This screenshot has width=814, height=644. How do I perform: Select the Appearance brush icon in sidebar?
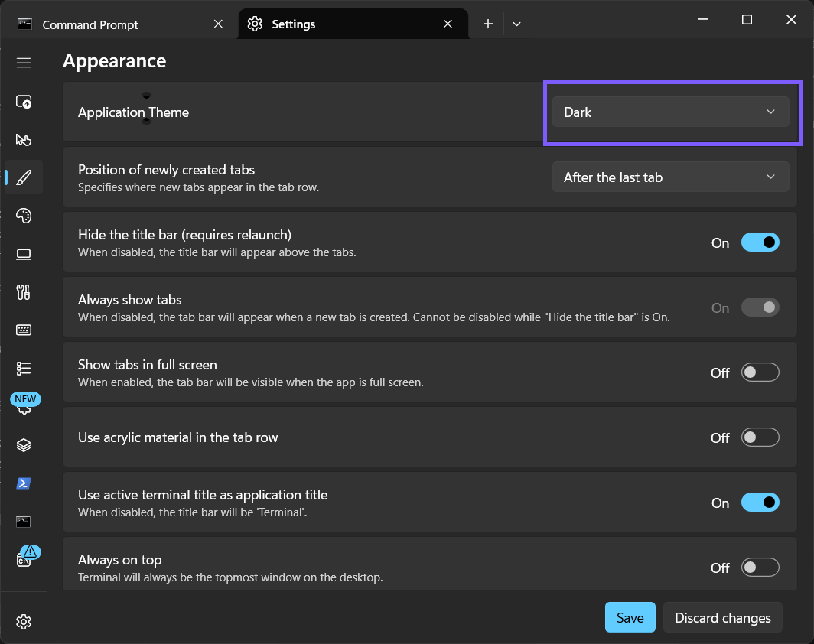coord(24,177)
